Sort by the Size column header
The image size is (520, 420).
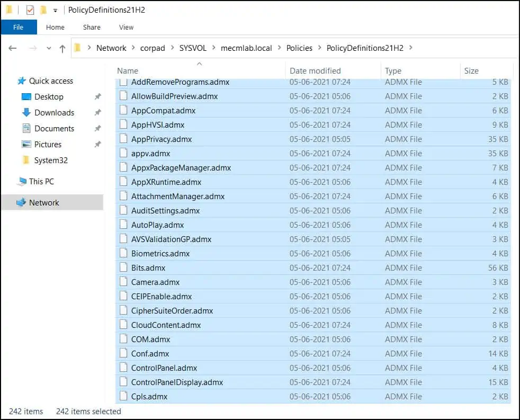[x=471, y=70]
